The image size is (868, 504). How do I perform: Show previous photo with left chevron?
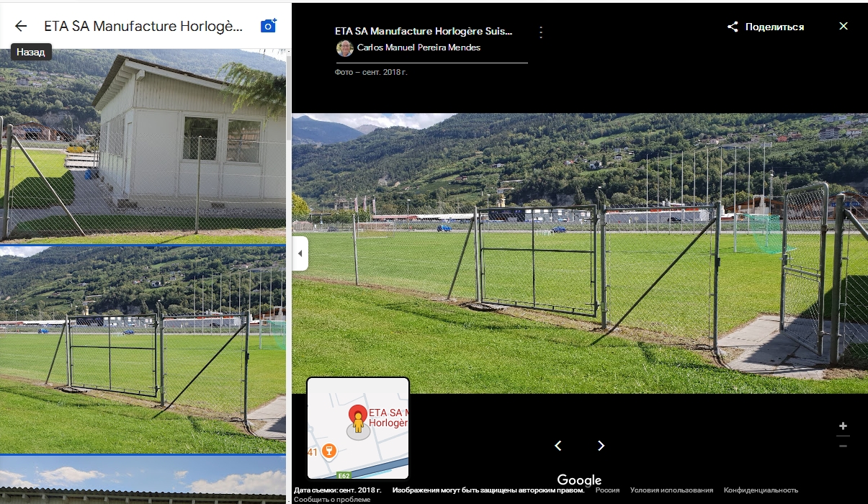click(558, 446)
